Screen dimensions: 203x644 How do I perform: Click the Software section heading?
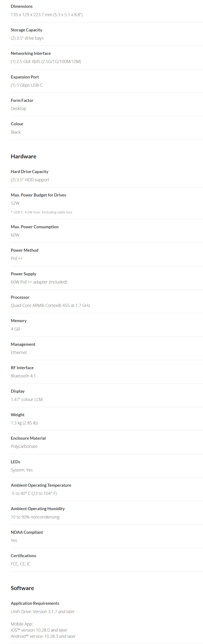click(x=22, y=588)
